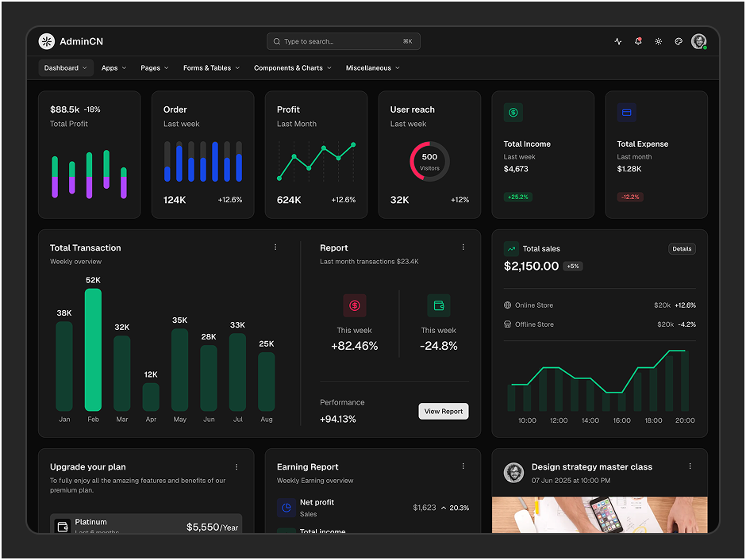This screenshot has height=560, width=746.
Task: Open the activity pulse icon in header
Action: (x=618, y=41)
